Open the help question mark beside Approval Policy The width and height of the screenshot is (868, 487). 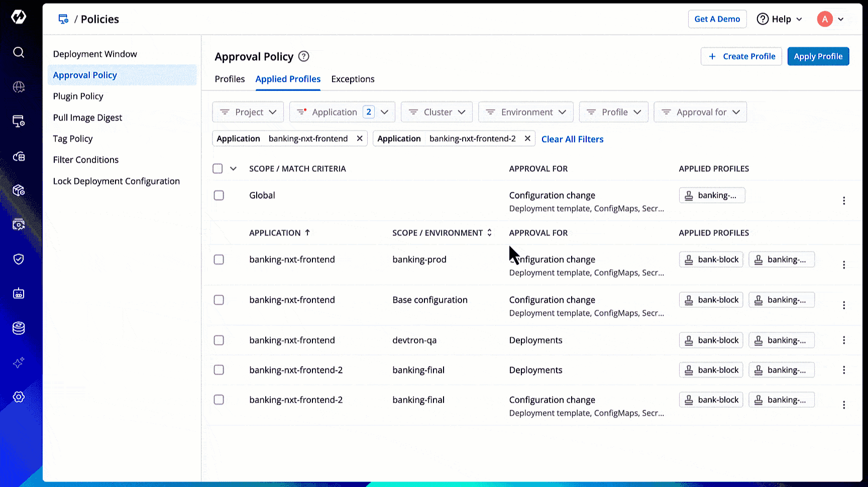[304, 56]
